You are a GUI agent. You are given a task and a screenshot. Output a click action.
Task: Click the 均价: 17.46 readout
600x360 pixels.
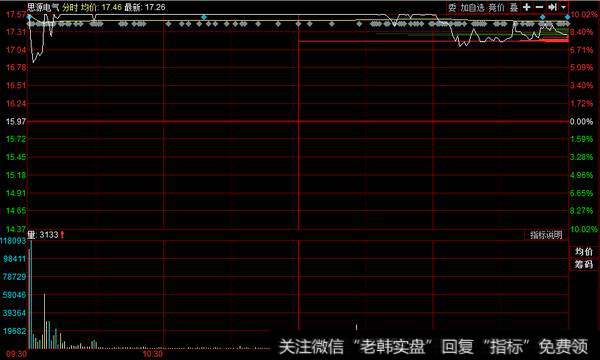(101, 7)
